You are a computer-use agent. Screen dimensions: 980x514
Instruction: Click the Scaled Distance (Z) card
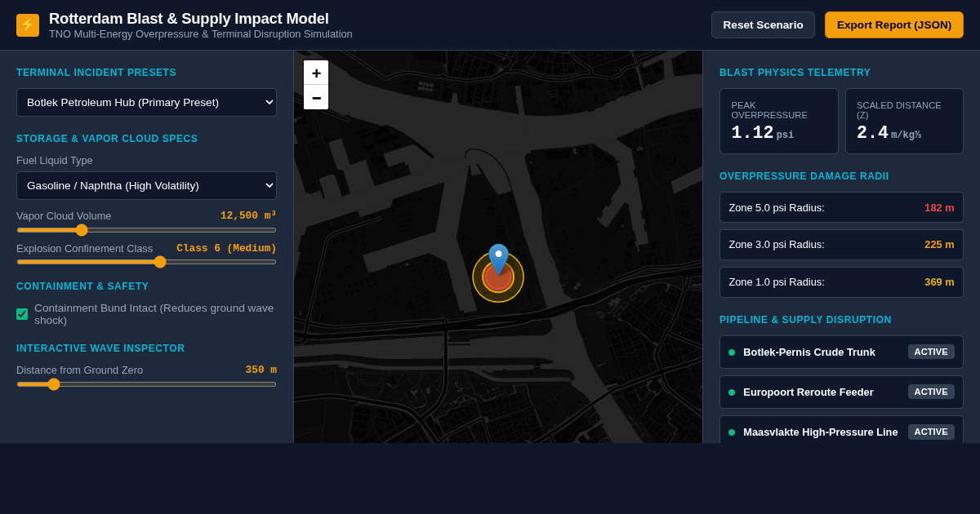904,122
